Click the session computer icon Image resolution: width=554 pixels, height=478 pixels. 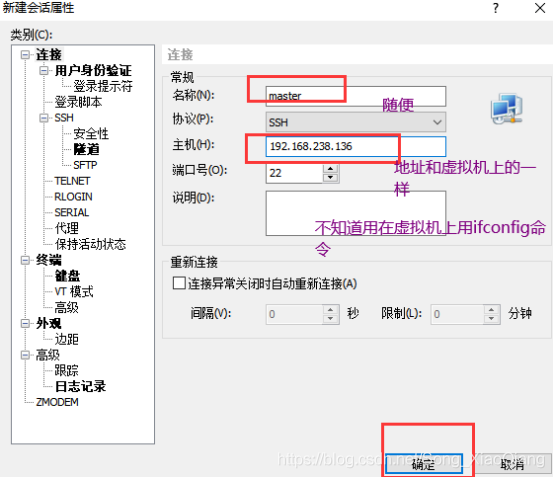[506, 108]
